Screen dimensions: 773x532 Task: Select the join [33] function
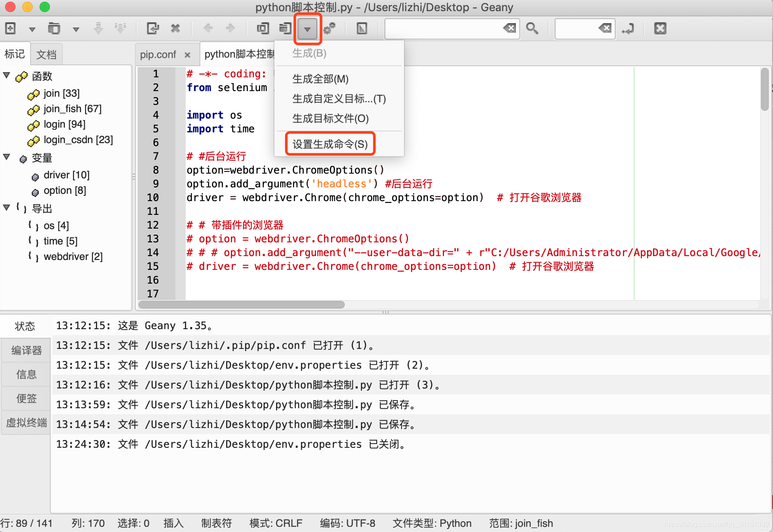tap(61, 93)
